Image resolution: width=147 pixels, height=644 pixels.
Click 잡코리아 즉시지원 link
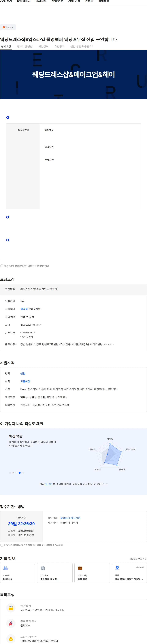tap(70, 518)
